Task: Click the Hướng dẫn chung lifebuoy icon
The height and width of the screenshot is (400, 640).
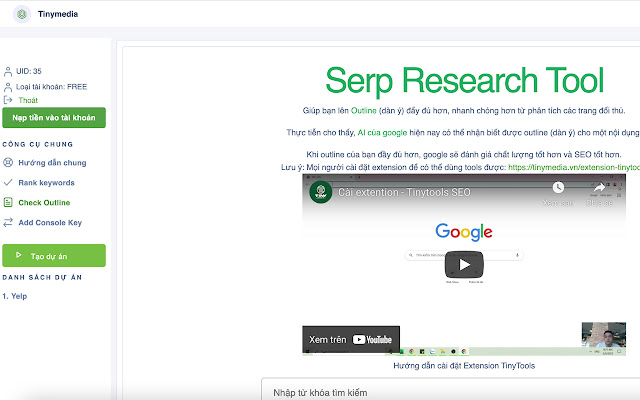Action: tap(8, 162)
